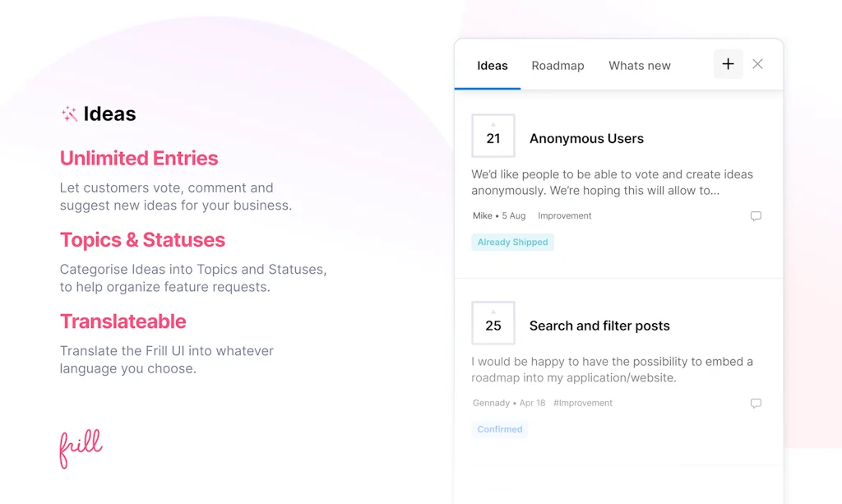
Task: Open comments on Search and filter posts
Action: tap(756, 404)
